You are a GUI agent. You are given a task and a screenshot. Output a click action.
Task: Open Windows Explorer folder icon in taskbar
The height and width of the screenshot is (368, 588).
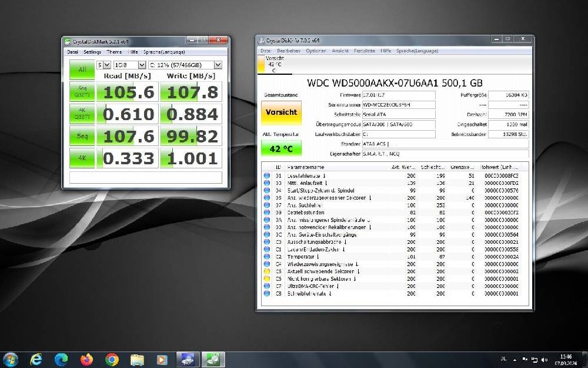tap(137, 360)
